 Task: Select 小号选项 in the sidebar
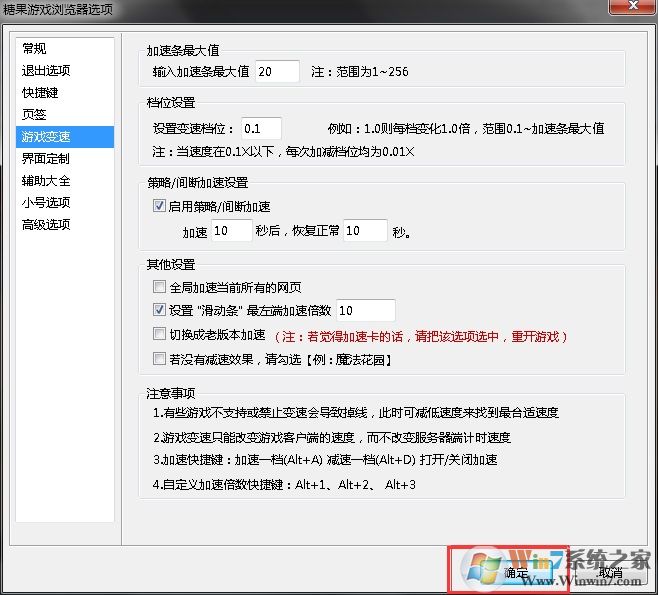46,202
